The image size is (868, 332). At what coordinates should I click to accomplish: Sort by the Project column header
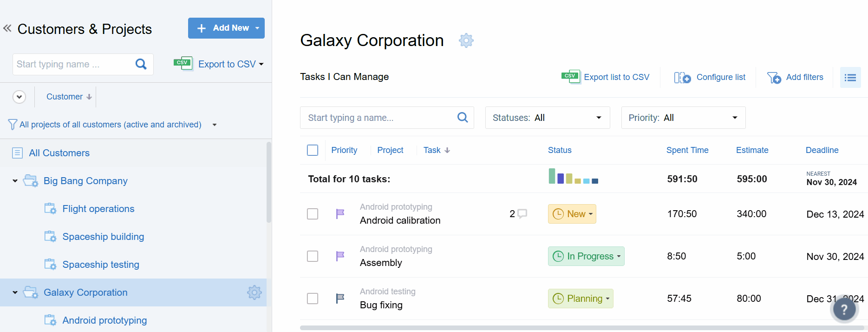pos(390,150)
